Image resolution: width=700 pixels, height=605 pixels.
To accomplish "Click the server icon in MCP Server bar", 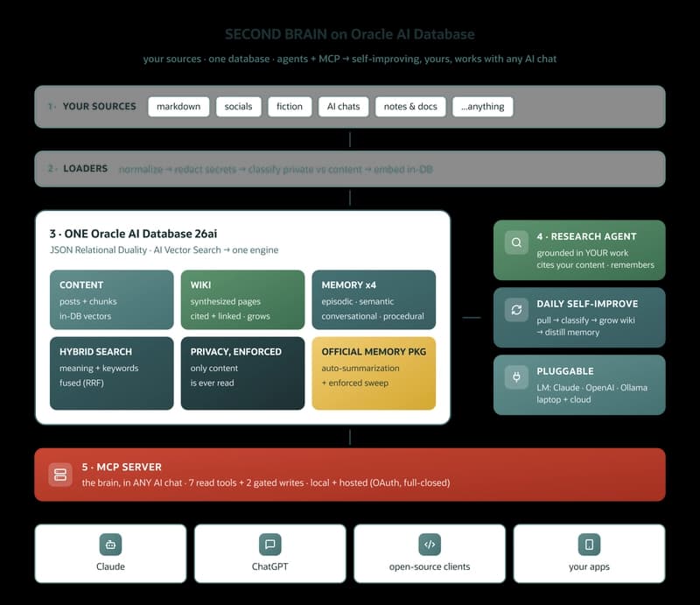I will coord(60,475).
